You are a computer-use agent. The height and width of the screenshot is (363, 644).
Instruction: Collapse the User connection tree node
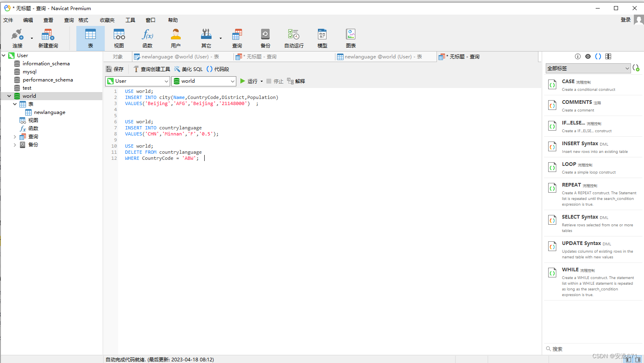click(x=4, y=55)
